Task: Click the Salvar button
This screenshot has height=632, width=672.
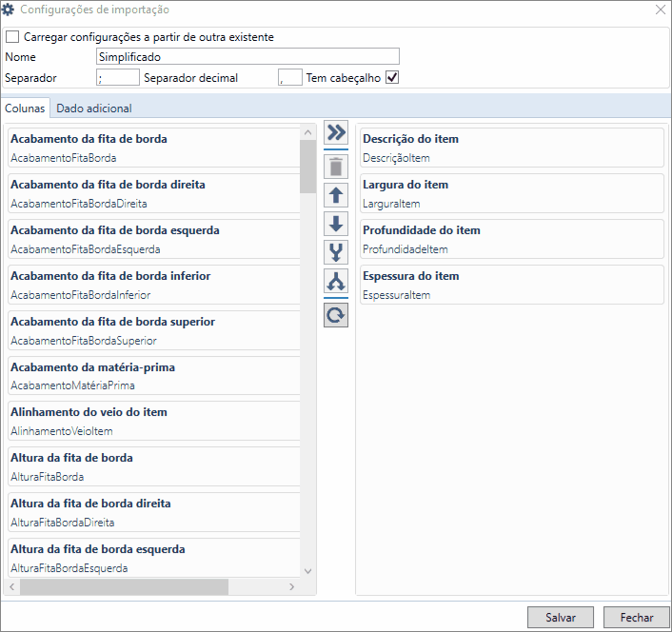Action: pyautogui.click(x=560, y=618)
